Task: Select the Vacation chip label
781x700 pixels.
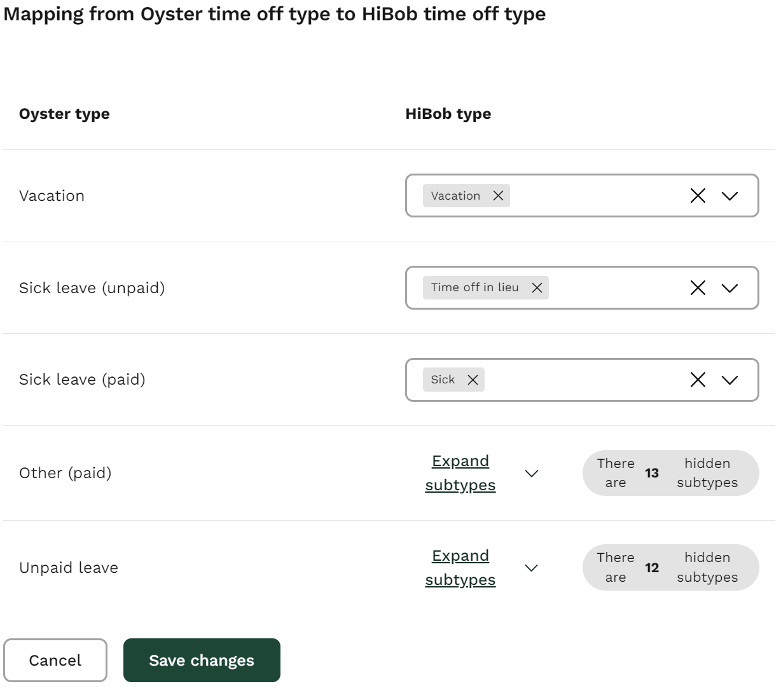Action: tap(455, 196)
